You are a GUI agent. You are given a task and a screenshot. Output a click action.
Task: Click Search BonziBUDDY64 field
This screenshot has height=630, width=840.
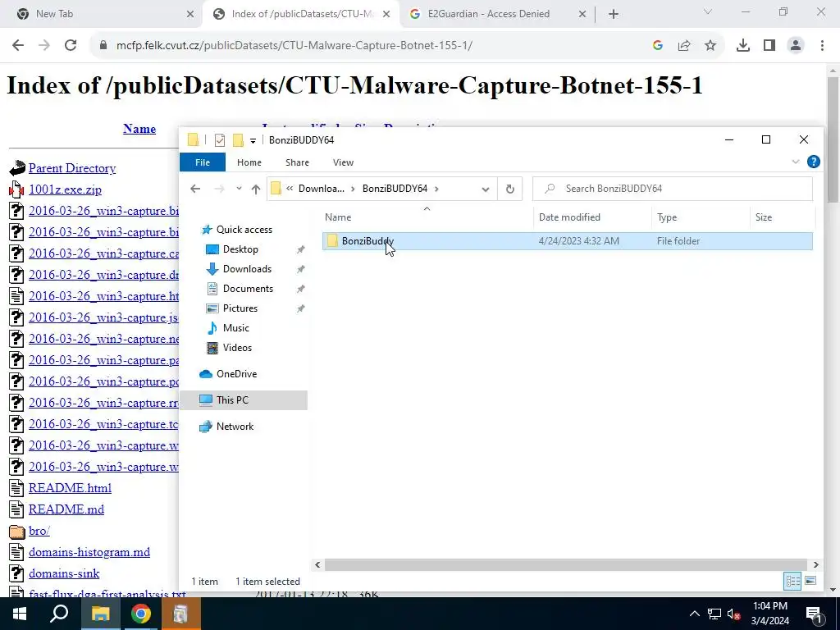673,189
